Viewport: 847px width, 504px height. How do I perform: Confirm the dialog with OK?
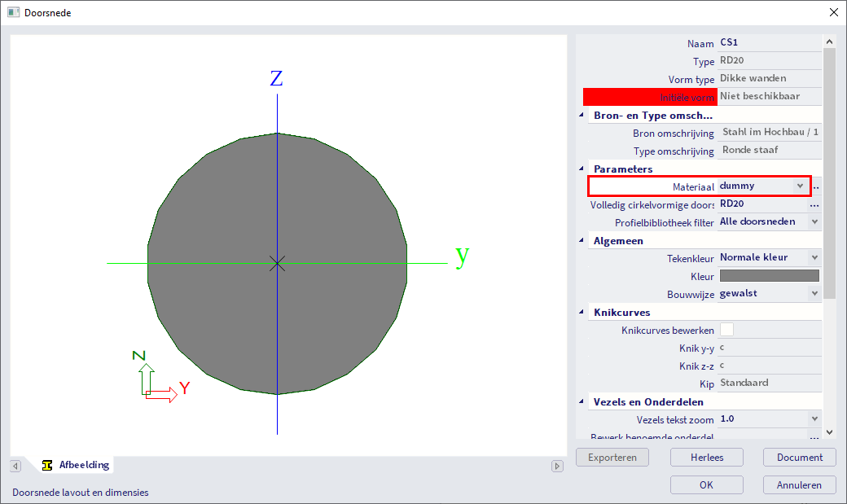(x=706, y=484)
